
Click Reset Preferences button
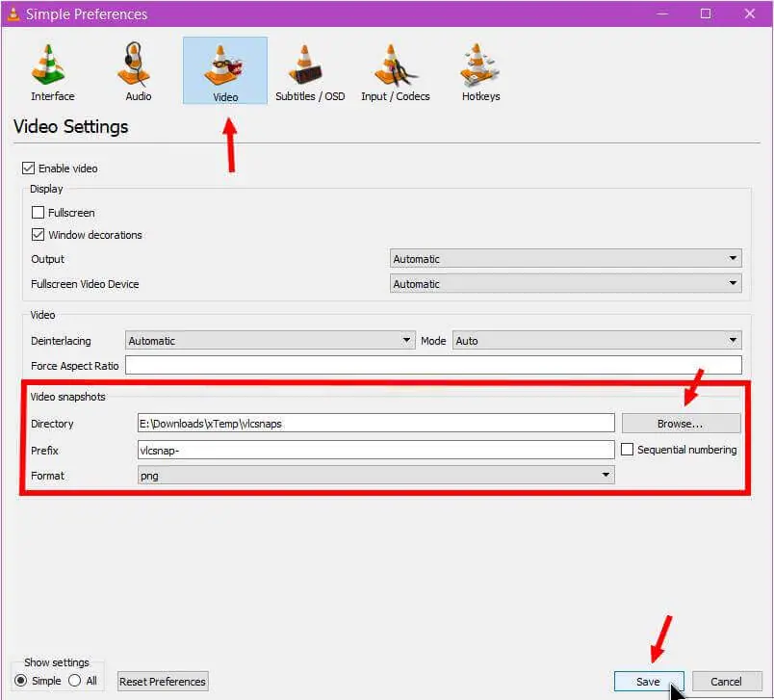pos(163,682)
